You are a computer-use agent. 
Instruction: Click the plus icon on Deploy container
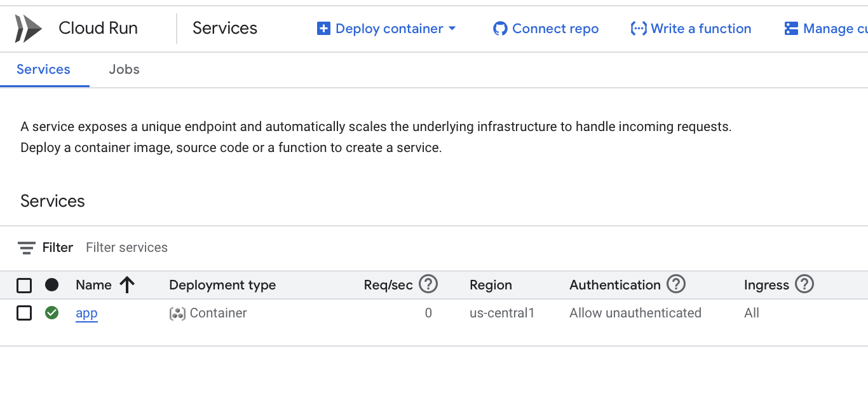coord(323,29)
